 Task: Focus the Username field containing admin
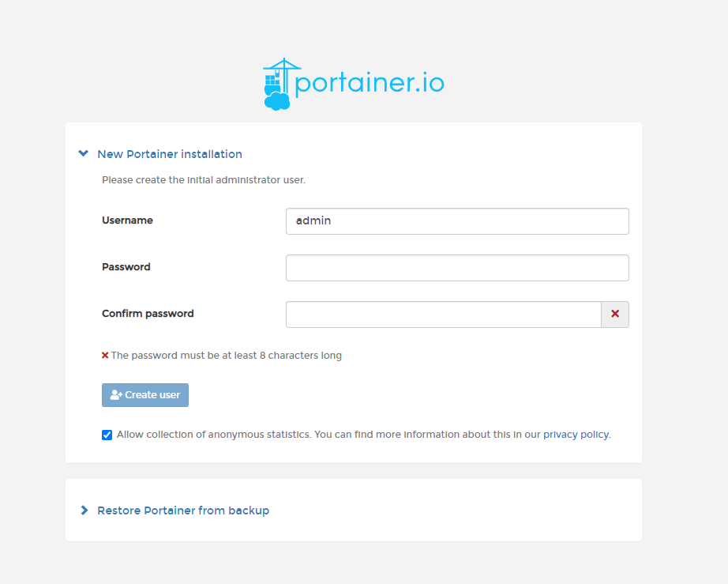pos(457,221)
